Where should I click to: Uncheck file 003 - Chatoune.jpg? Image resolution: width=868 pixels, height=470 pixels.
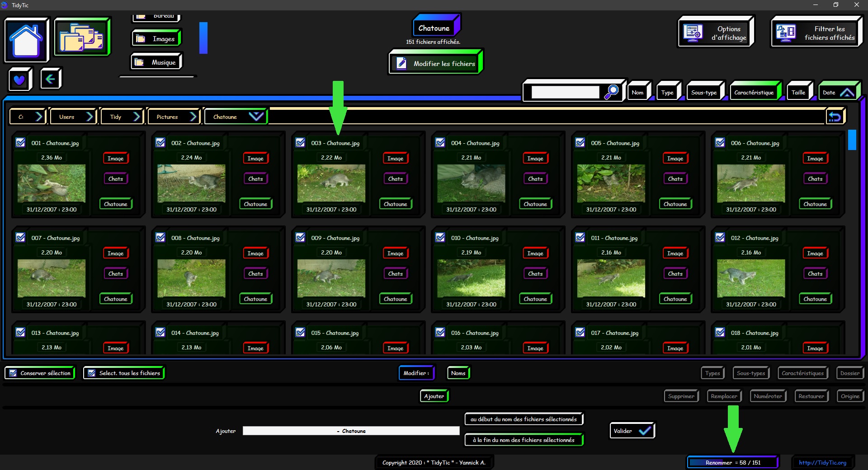click(300, 143)
